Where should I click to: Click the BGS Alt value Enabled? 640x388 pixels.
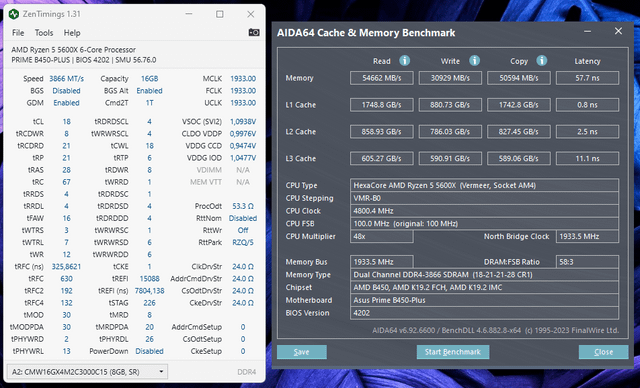pos(149,91)
